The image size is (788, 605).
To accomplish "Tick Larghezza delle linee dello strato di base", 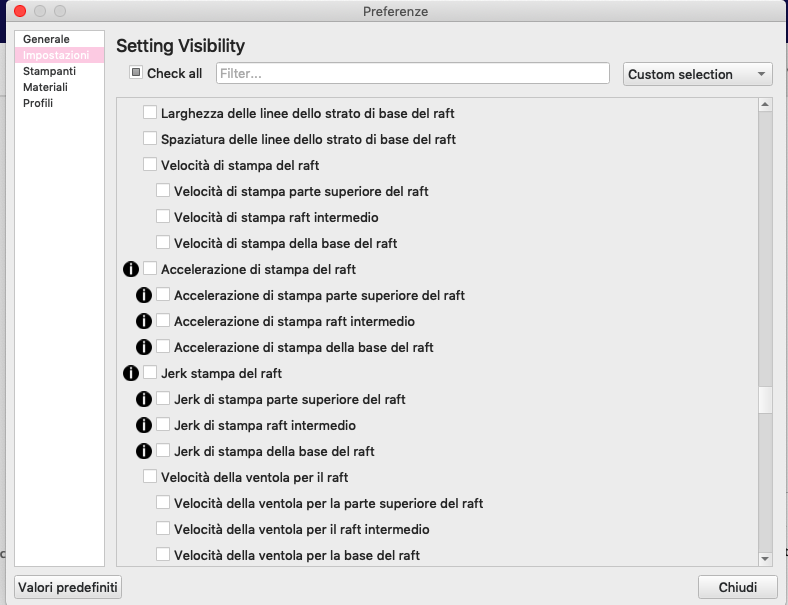I will [150, 112].
